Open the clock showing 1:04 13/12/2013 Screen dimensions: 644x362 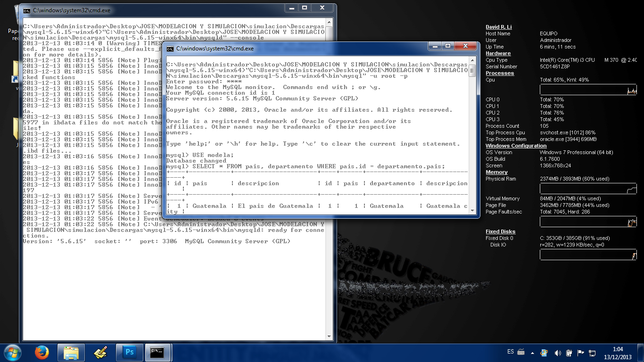[x=618, y=353]
